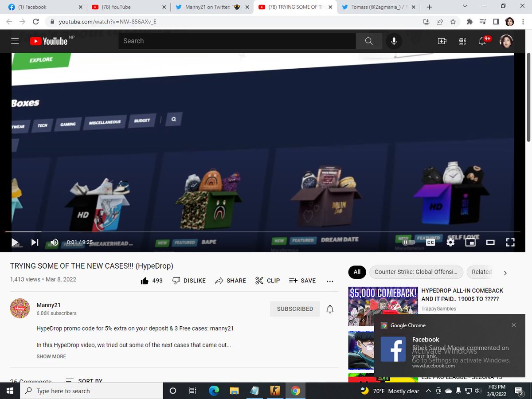Show hidden system tray icons
The width and height of the screenshot is (532, 399).
click(428, 391)
